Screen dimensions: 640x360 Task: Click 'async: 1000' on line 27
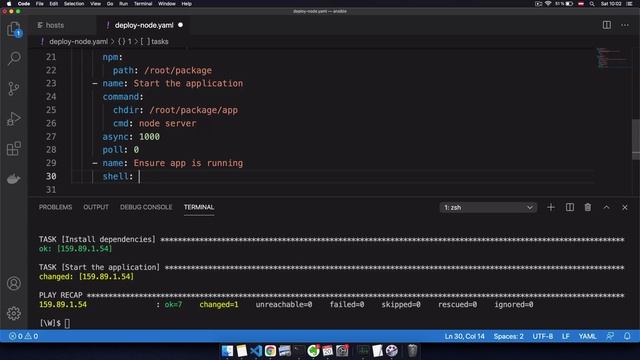coord(131,137)
